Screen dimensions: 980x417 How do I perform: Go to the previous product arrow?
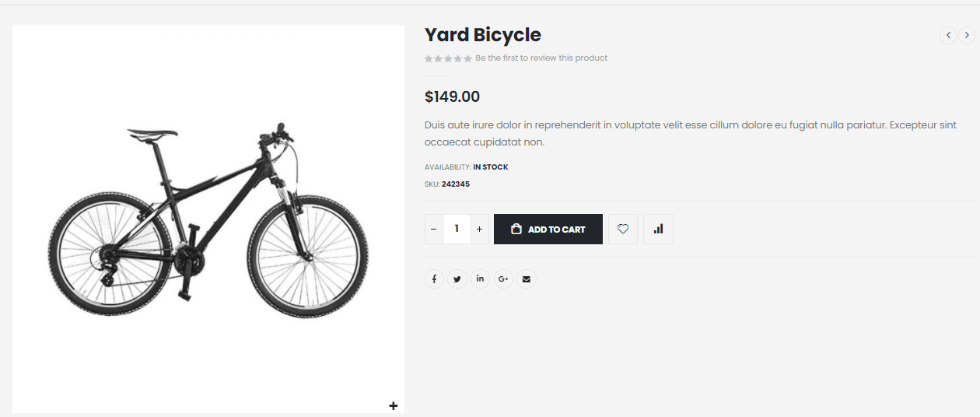point(948,35)
